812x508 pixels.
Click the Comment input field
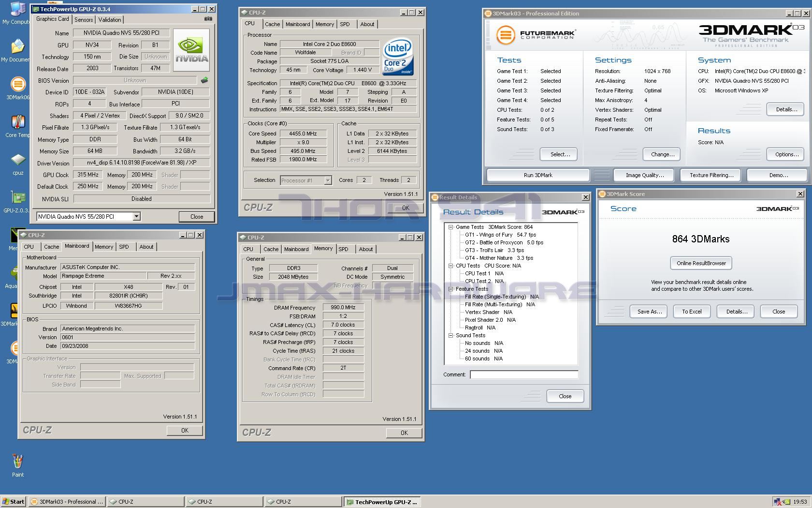(524, 374)
